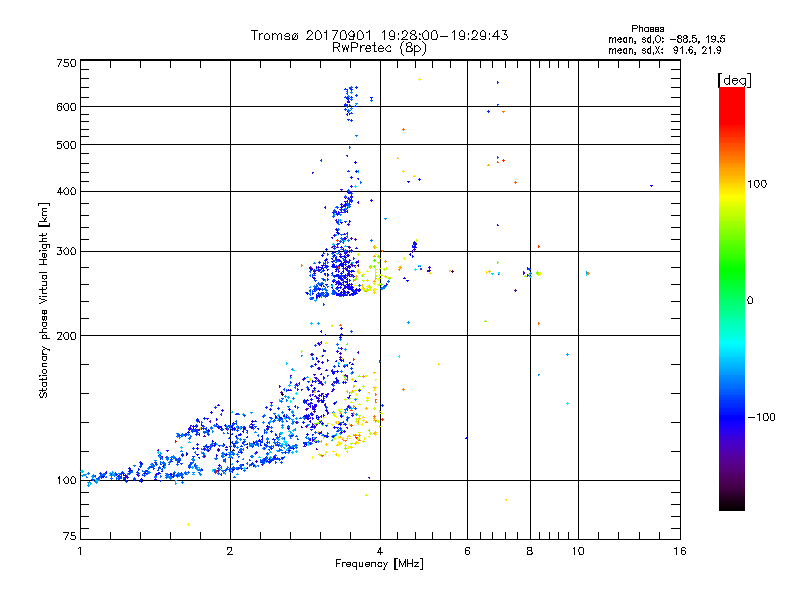Click the x-axis '4' MHz tick label
Screen dimensions: 800x600
coord(380,551)
